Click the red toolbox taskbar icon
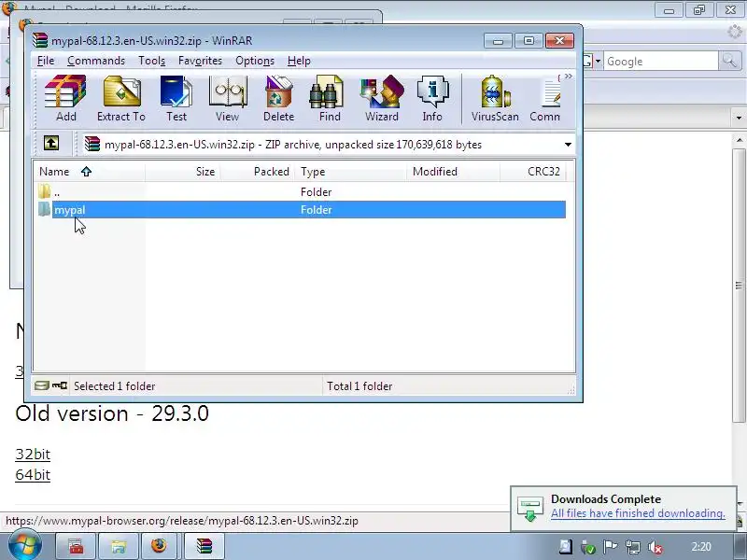Image resolution: width=747 pixels, height=560 pixels. [x=77, y=547]
